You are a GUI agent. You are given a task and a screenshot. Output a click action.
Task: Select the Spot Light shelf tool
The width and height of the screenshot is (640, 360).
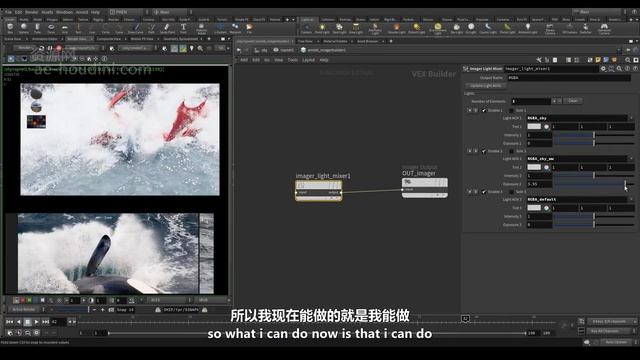339,29
